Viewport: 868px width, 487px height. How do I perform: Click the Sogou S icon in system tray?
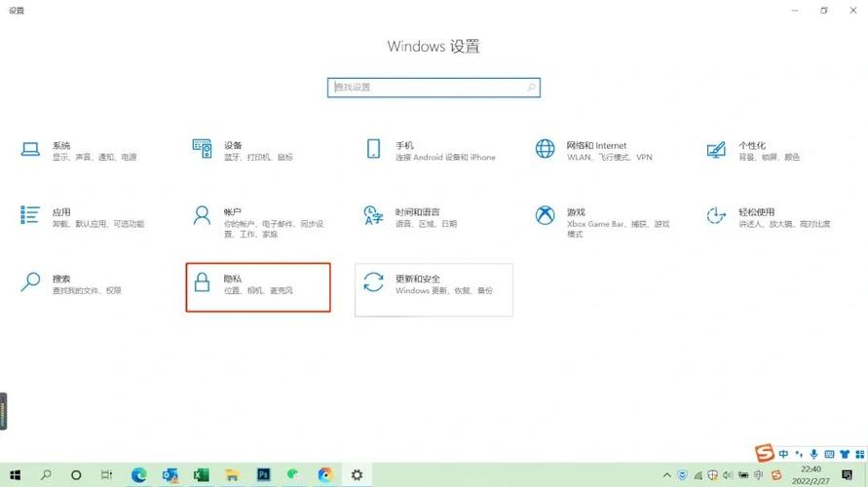pos(776,475)
